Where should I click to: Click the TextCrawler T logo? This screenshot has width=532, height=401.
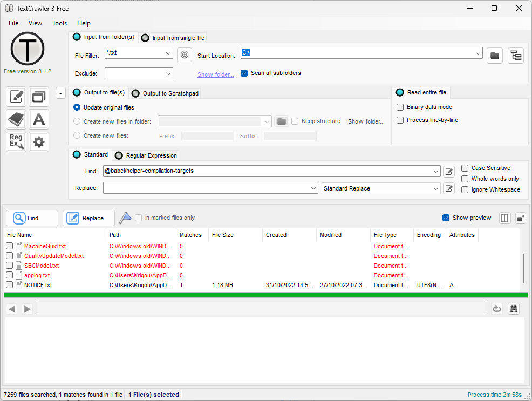pos(28,49)
